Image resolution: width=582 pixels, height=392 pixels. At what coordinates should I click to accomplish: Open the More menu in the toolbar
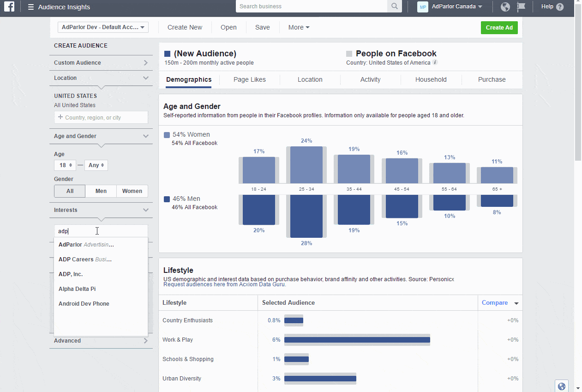(299, 27)
